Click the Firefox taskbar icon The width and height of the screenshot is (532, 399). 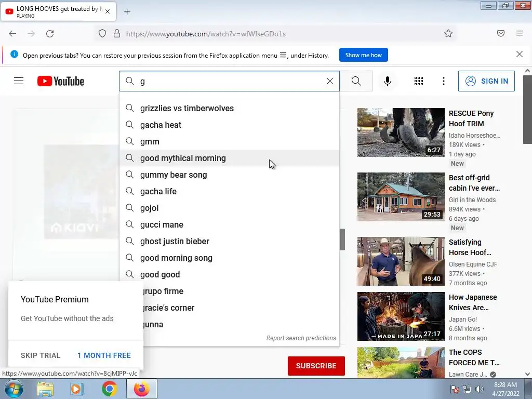(x=141, y=389)
